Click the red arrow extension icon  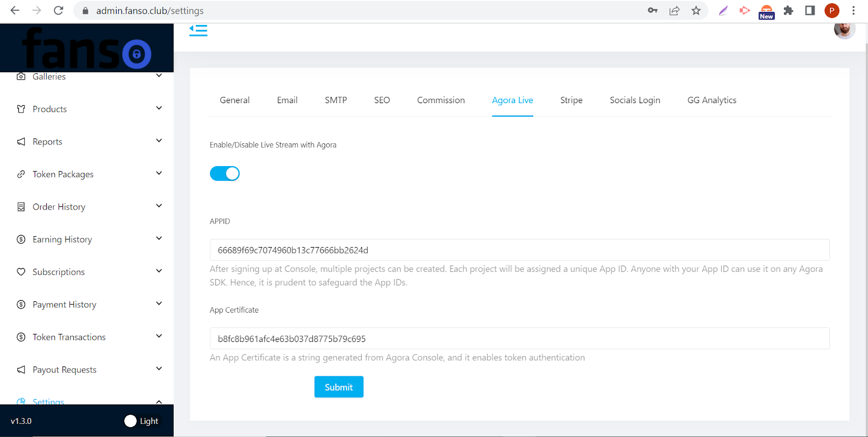[745, 10]
